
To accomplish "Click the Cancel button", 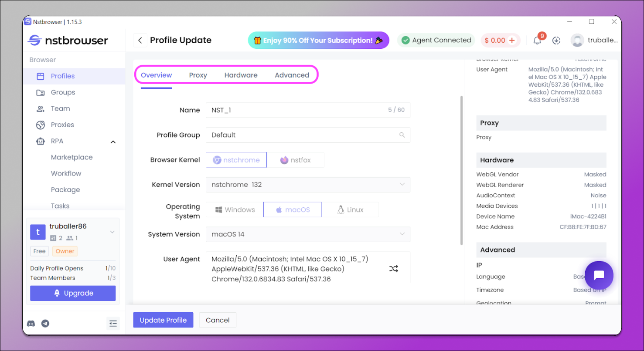I will click(x=218, y=320).
